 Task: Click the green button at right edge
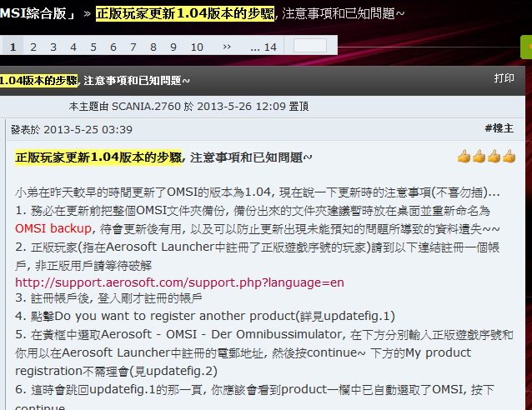tap(526, 47)
